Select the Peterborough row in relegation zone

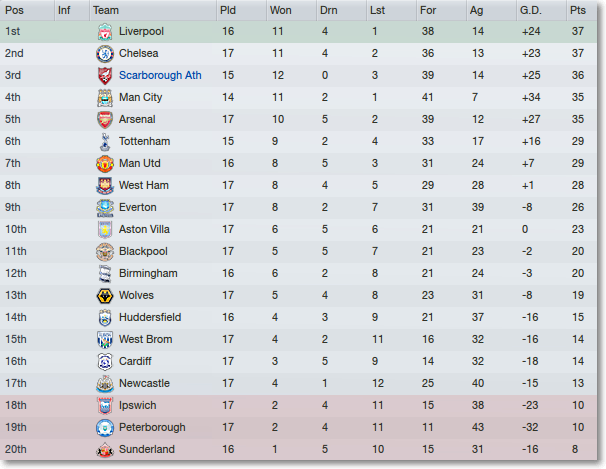click(298, 428)
